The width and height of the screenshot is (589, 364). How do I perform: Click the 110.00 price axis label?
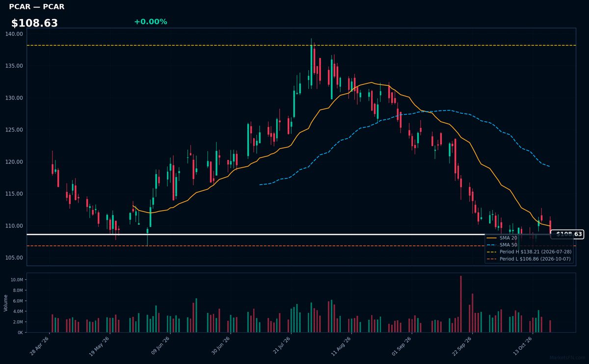click(x=14, y=226)
